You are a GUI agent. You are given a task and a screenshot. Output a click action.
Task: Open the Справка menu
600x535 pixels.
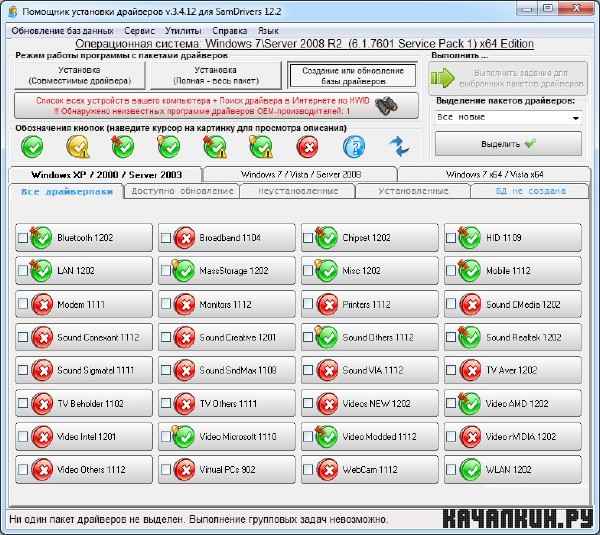[x=230, y=31]
